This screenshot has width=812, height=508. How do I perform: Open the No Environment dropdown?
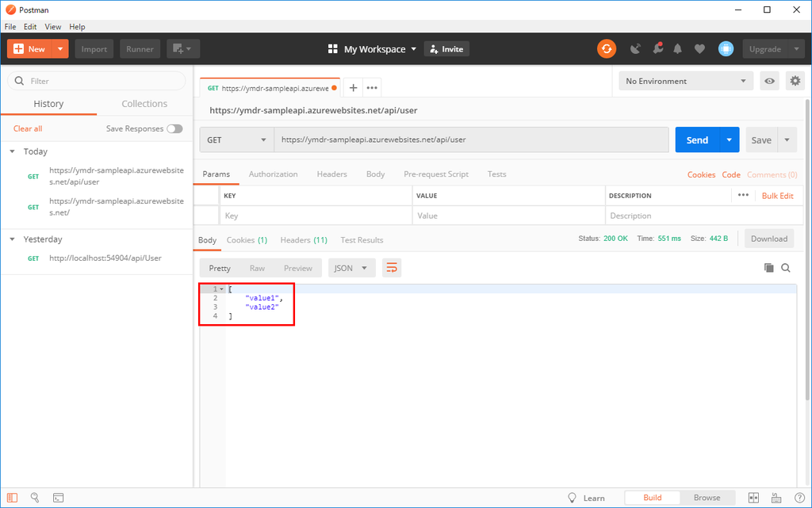coord(686,81)
